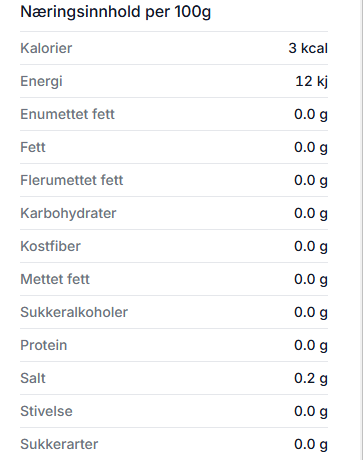Image resolution: width=363 pixels, height=460 pixels.
Task: Click the Sukkerarter row label
Action: (x=59, y=444)
